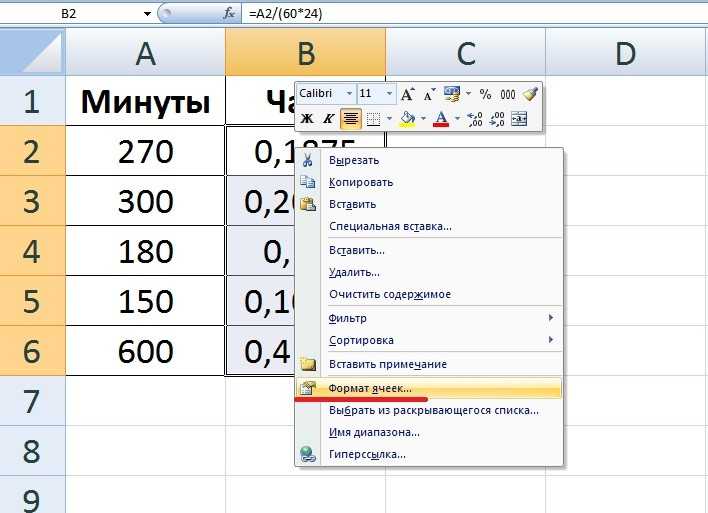Click the Insert Function fx button
This screenshot has height=513, width=708.
229,14
